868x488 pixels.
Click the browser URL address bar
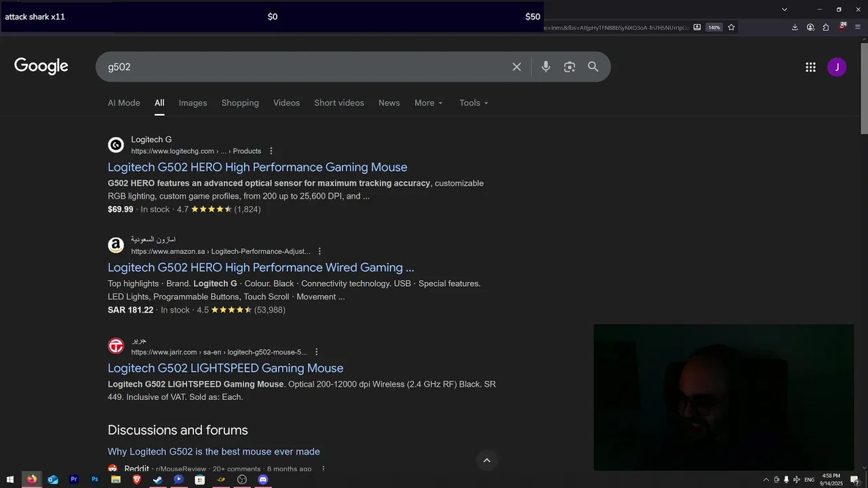pyautogui.click(x=616, y=28)
